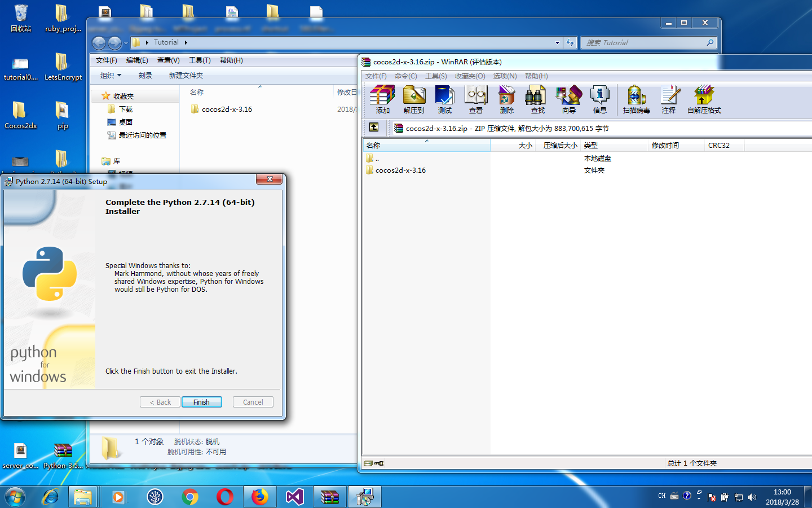
Task: Open 文件(F) menu in WinRAR
Action: pyautogui.click(x=376, y=76)
